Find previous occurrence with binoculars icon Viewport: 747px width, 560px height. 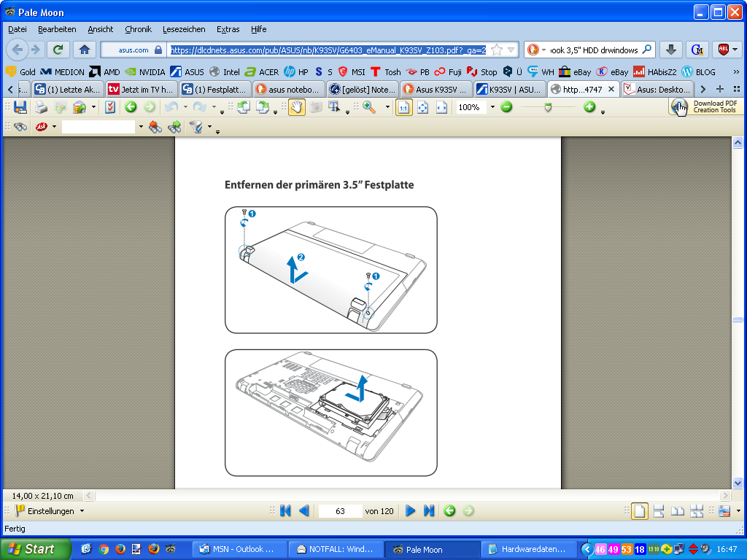[x=155, y=127]
